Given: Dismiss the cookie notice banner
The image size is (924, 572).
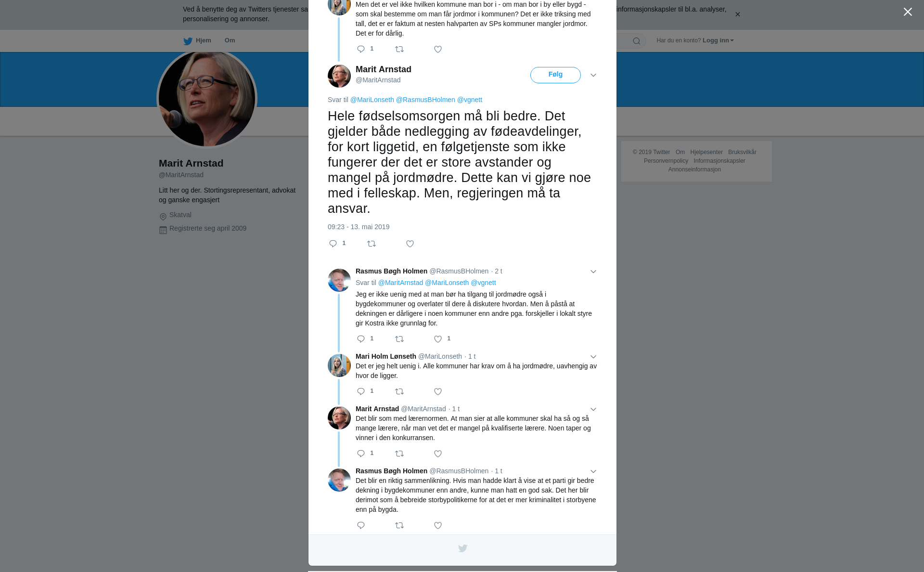Looking at the screenshot, I should 737,14.
